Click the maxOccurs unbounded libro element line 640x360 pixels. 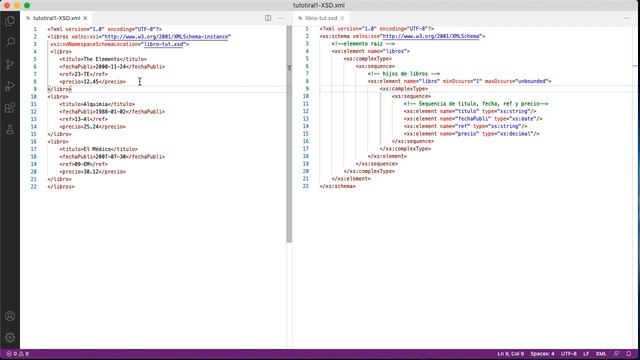[x=460, y=81]
